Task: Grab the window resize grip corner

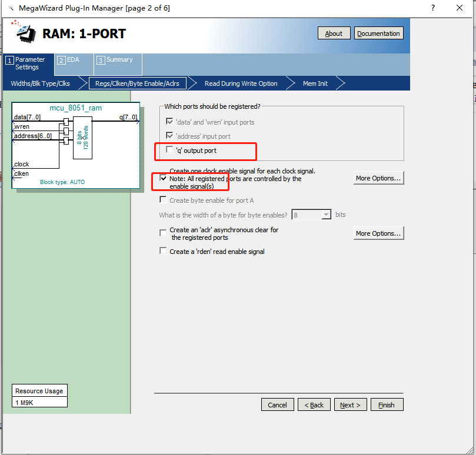Action: pos(471,450)
